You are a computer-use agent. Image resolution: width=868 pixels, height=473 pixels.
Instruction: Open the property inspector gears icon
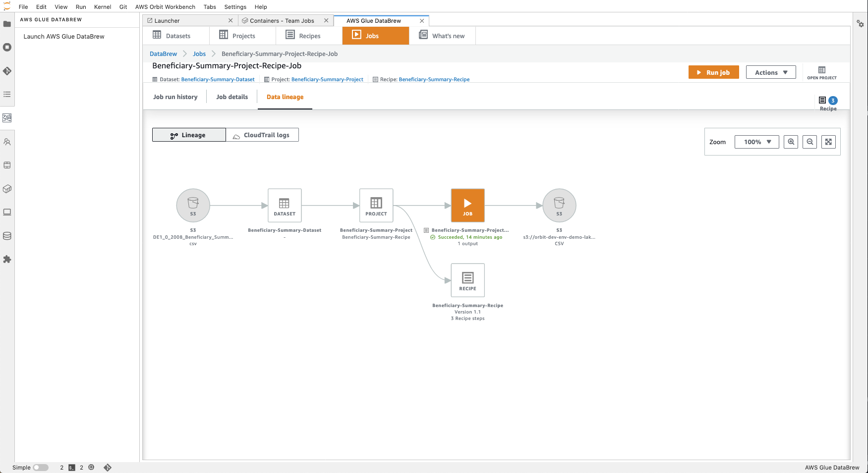click(x=860, y=24)
